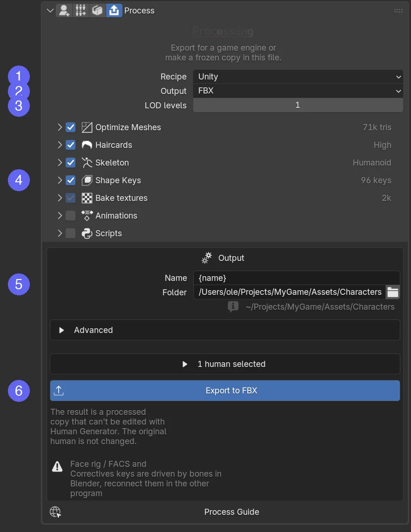Viewport: 411px width, 532px height.
Task: Click the Haircards hair icon
Action: point(87,145)
